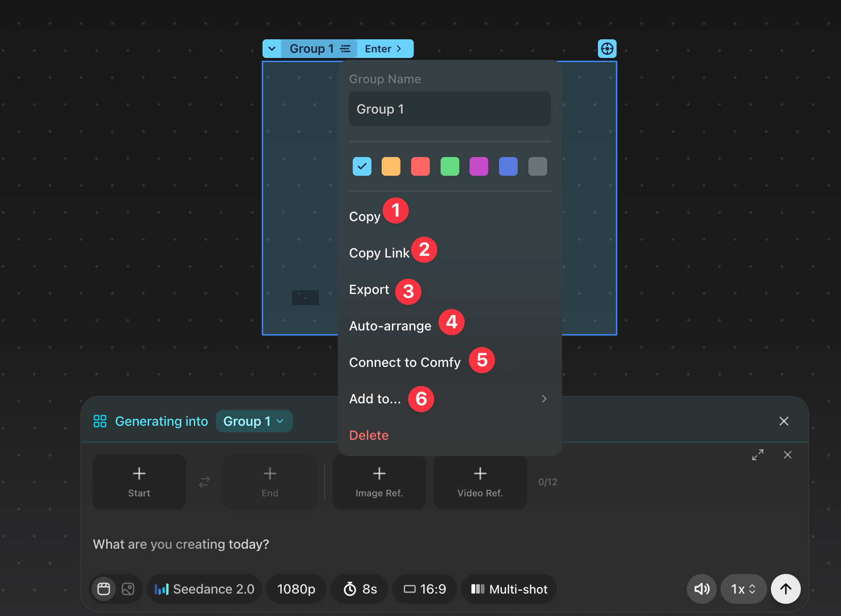Add an Image Ref.
841x616 pixels.
tap(379, 482)
